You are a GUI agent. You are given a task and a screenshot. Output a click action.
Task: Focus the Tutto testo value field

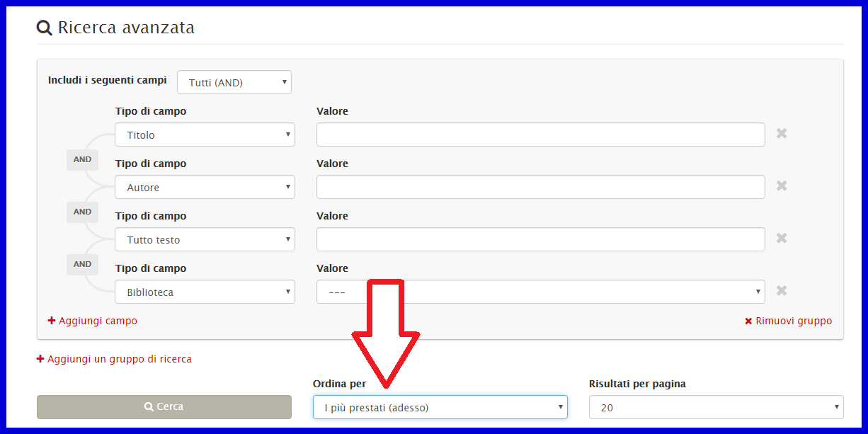540,239
